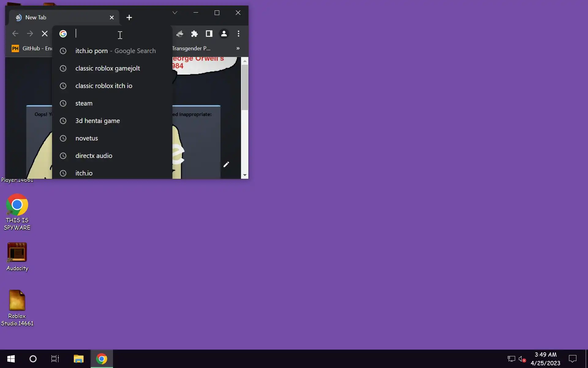This screenshot has width=588, height=368.
Task: Select 'steam' history suggestion
Action: pyautogui.click(x=84, y=103)
